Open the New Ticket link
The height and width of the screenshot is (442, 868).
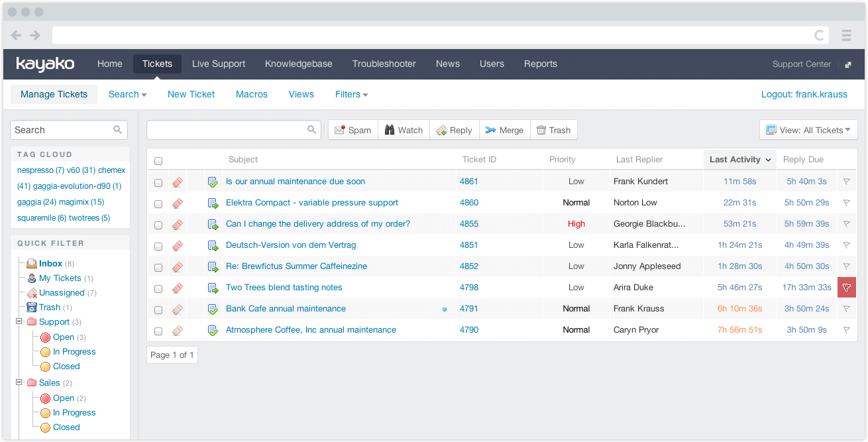click(x=191, y=94)
